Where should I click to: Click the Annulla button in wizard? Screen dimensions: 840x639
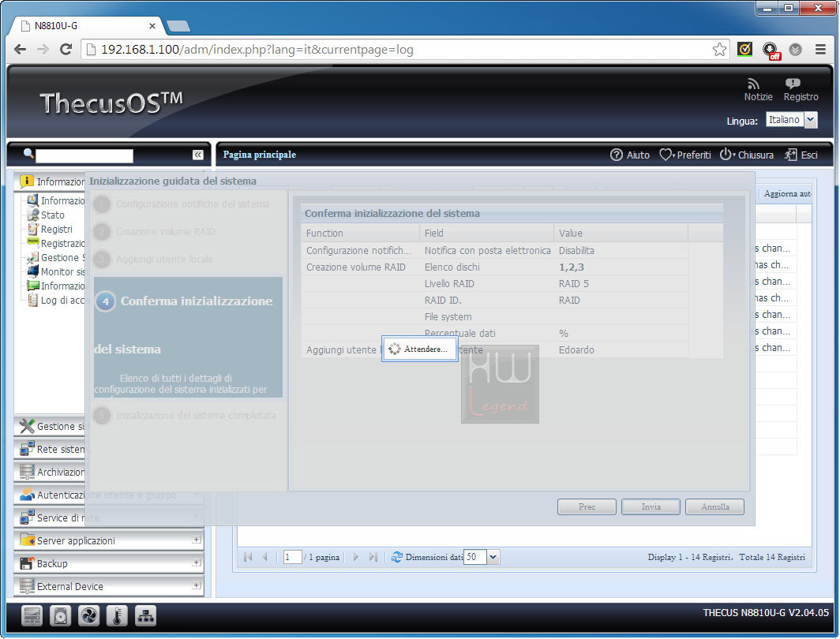point(715,506)
